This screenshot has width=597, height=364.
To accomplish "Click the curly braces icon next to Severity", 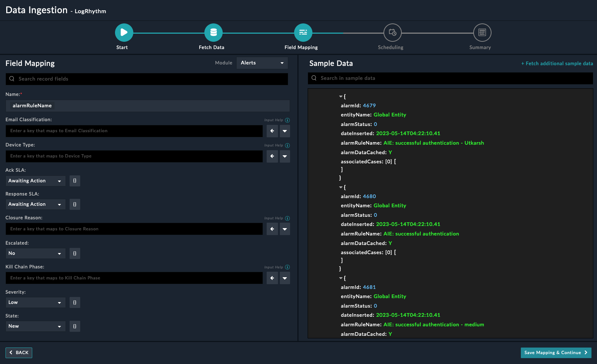I will pos(75,302).
